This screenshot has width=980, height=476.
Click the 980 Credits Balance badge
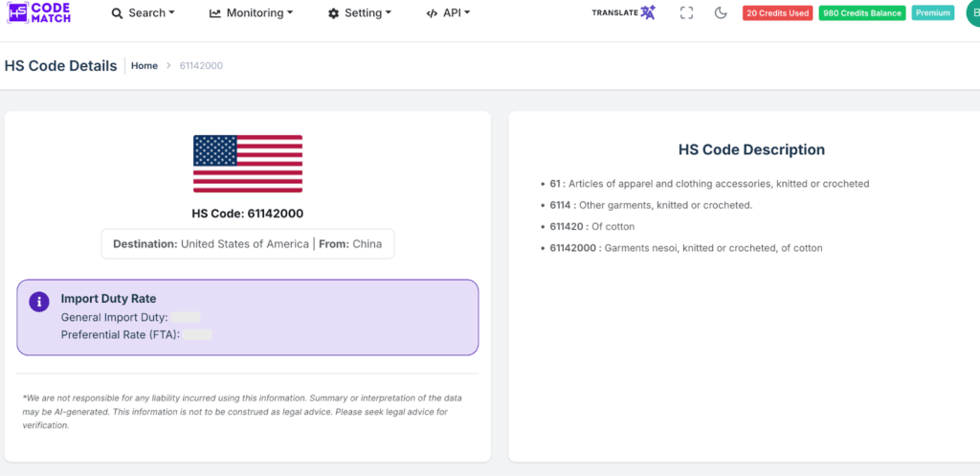click(861, 13)
